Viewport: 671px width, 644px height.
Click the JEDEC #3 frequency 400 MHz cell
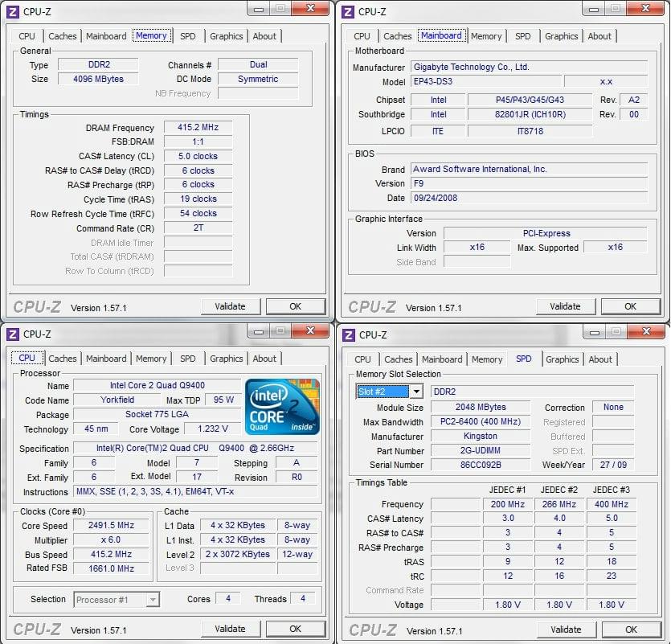[612, 504]
